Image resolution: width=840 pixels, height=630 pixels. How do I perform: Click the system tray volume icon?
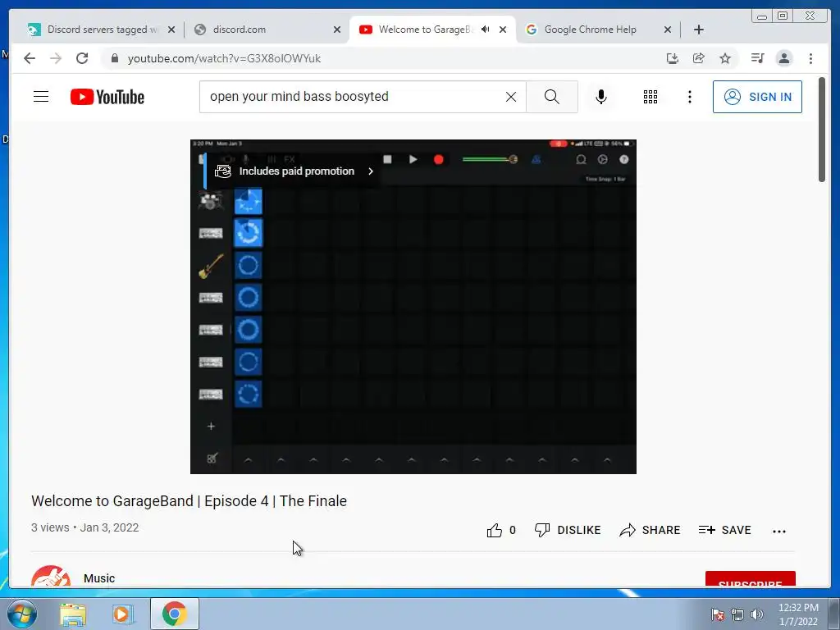[757, 614]
